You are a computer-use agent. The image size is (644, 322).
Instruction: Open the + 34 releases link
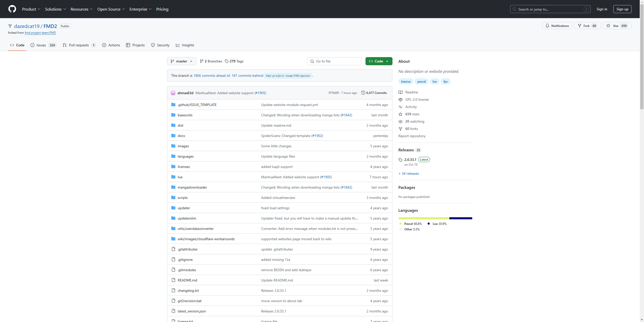[x=409, y=173]
